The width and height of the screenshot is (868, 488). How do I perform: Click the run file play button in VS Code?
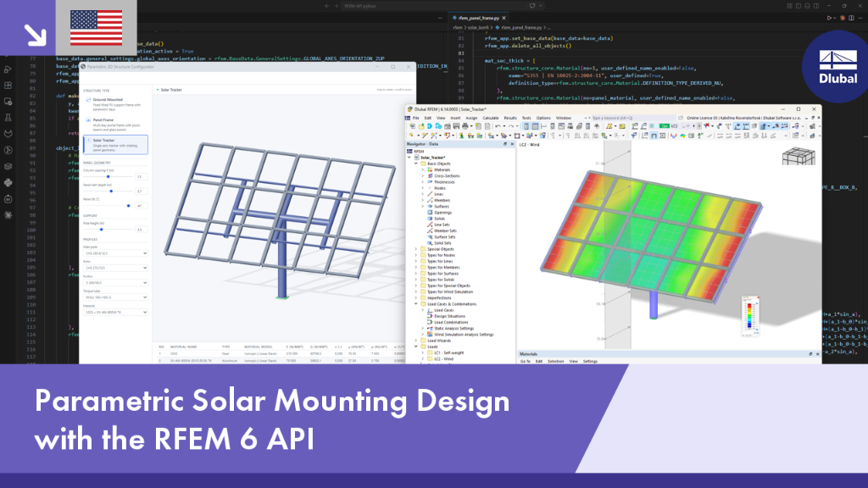[x=829, y=19]
